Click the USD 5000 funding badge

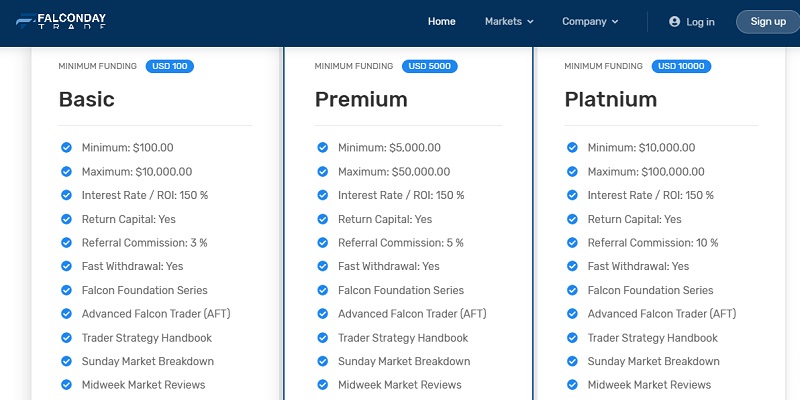(430, 66)
